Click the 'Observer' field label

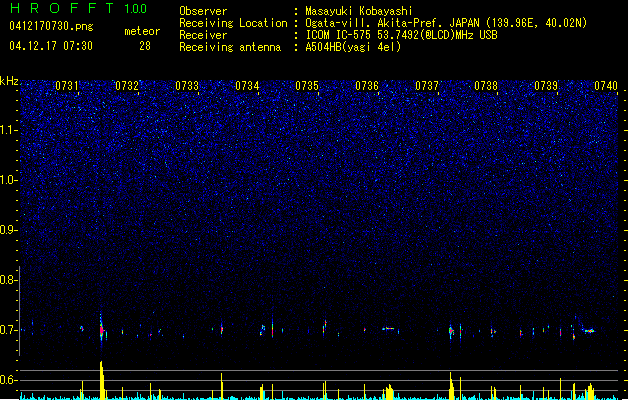click(x=203, y=11)
